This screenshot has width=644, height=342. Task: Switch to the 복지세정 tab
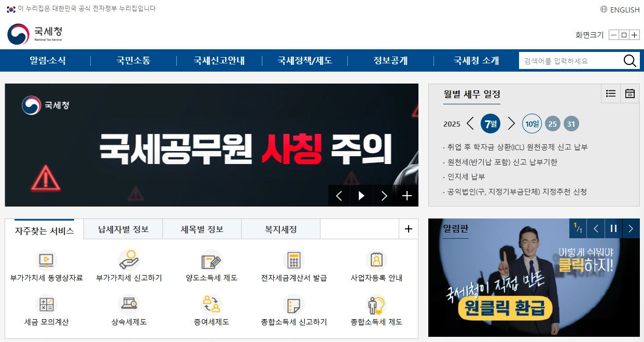pyautogui.click(x=281, y=229)
